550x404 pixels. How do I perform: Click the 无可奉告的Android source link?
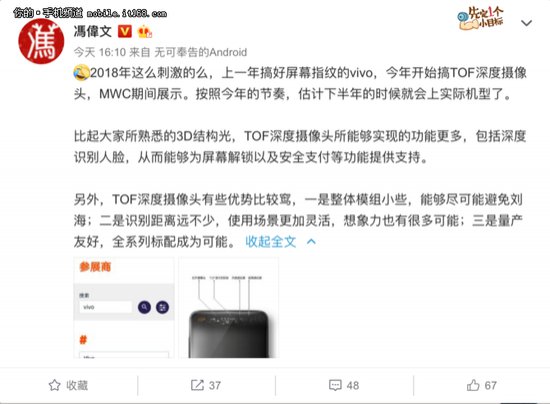[200, 52]
